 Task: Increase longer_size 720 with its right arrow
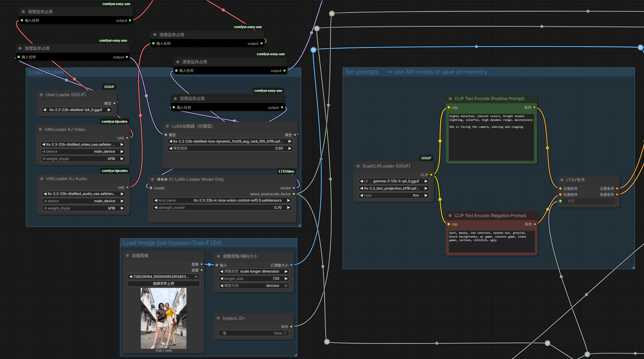[x=286, y=279]
